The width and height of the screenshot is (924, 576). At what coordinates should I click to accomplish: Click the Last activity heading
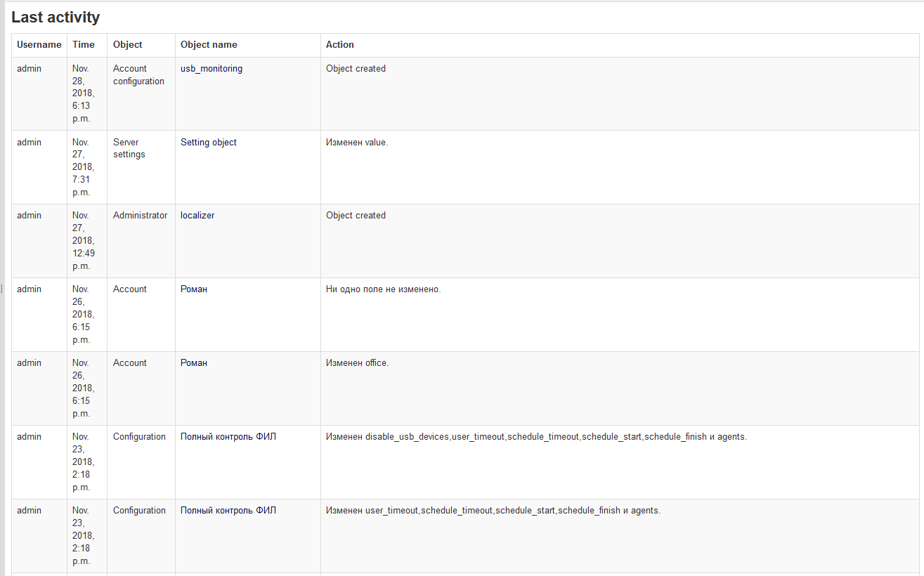pos(56,18)
